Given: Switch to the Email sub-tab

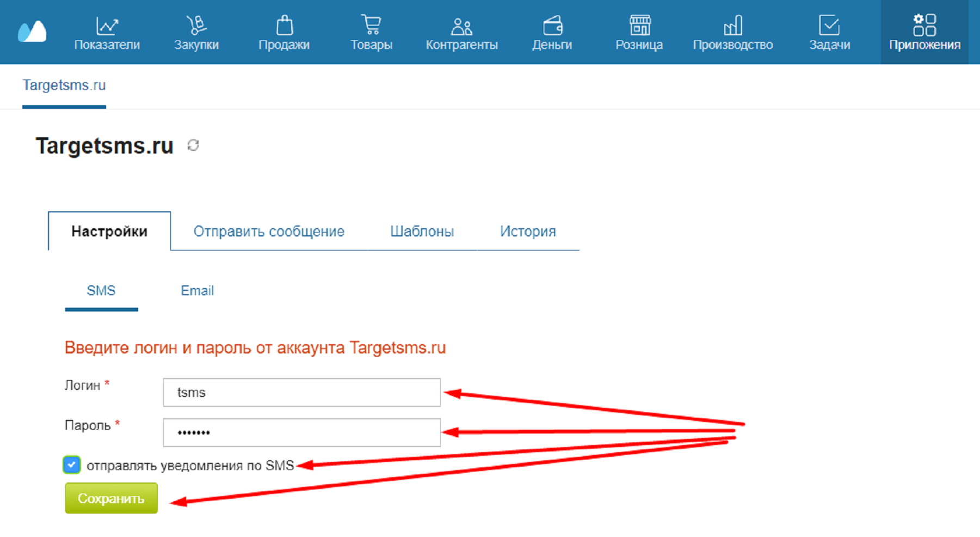Looking at the screenshot, I should (x=197, y=291).
